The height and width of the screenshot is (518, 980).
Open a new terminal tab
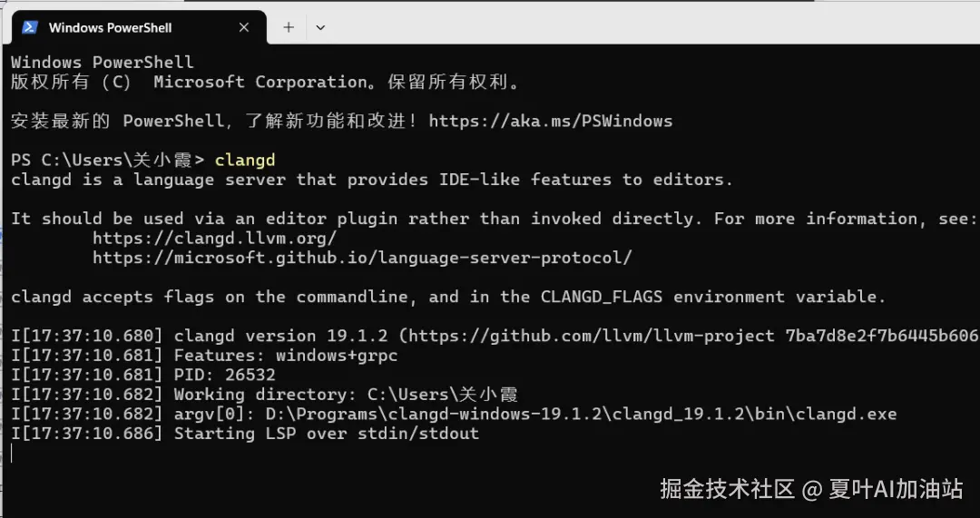[289, 27]
